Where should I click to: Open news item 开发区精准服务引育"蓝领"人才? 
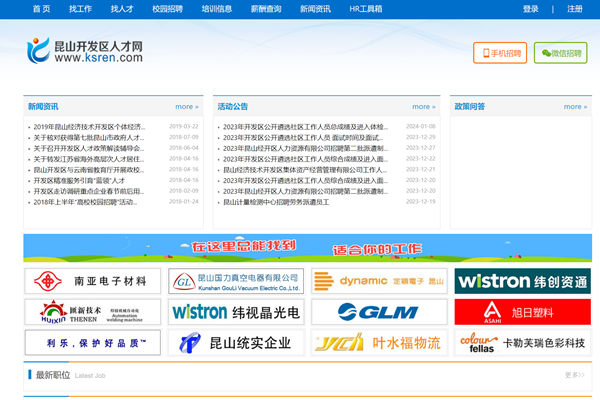pyautogui.click(x=79, y=180)
